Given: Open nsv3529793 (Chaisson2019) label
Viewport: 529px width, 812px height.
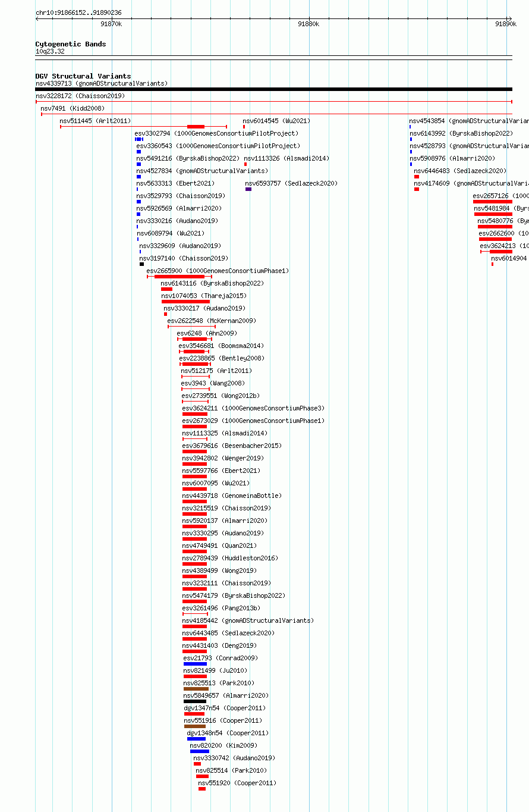Looking at the screenshot, I should tap(181, 196).
